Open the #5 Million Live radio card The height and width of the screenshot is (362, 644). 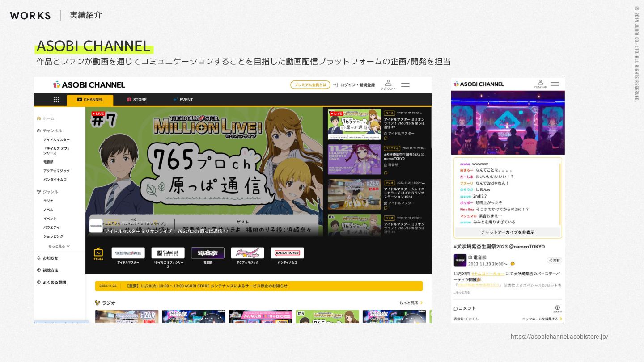(x=327, y=316)
